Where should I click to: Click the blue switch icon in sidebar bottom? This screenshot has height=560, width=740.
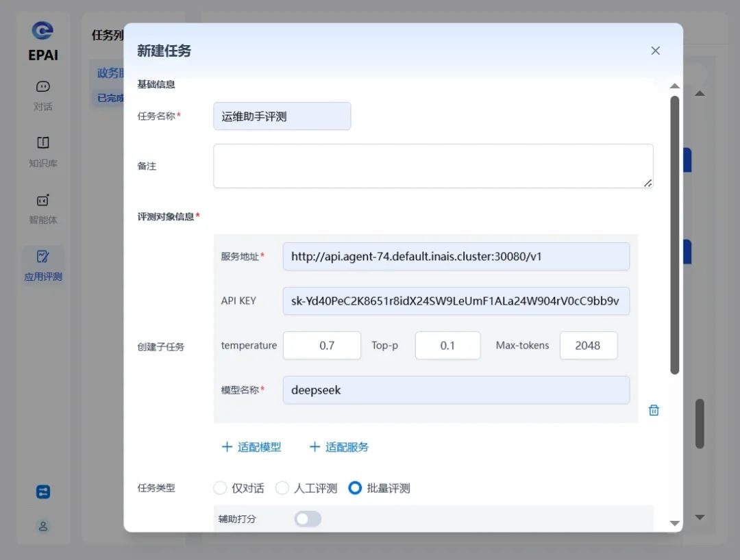click(x=43, y=492)
